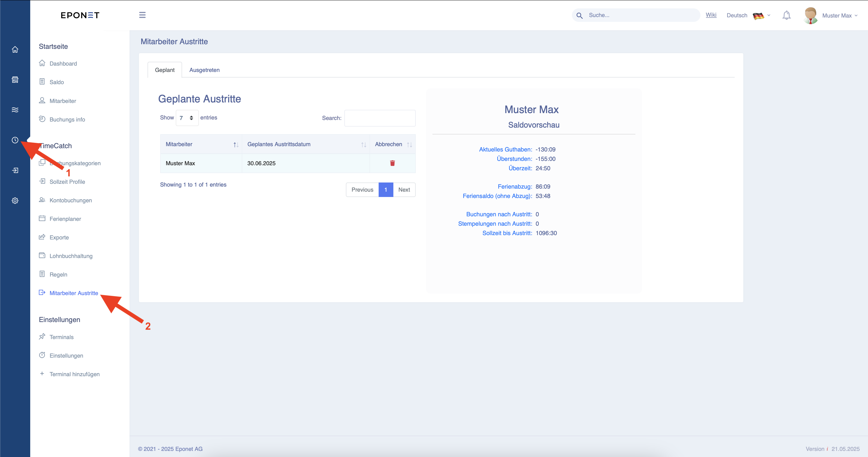Open the home icon in the blue rail
Screen dimensions: 868x457
(x=15, y=50)
